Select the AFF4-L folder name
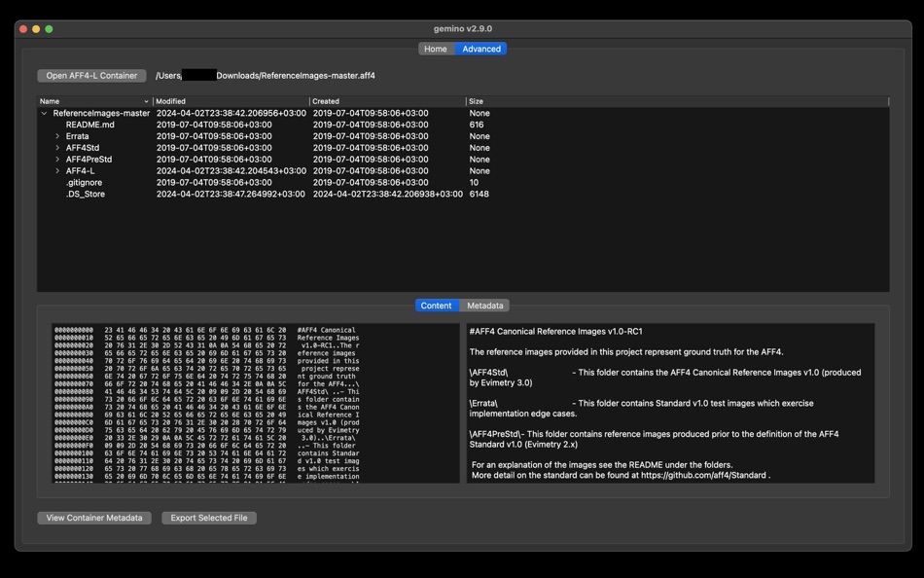 (x=80, y=171)
